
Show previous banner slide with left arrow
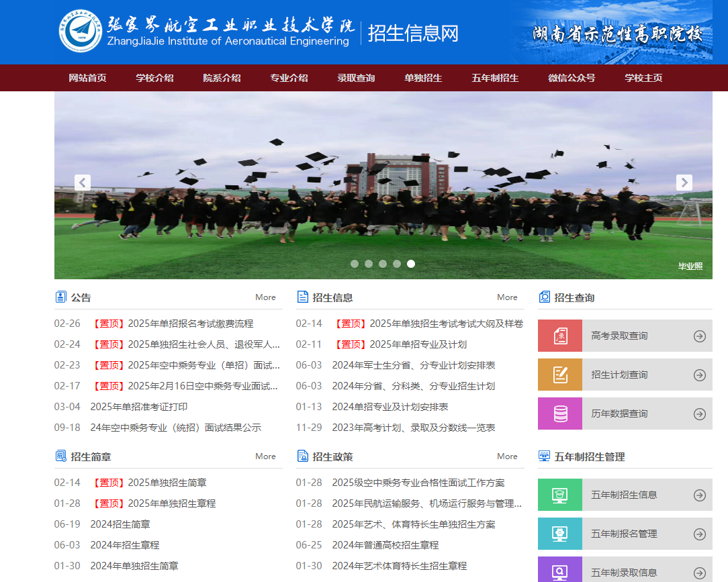(83, 183)
